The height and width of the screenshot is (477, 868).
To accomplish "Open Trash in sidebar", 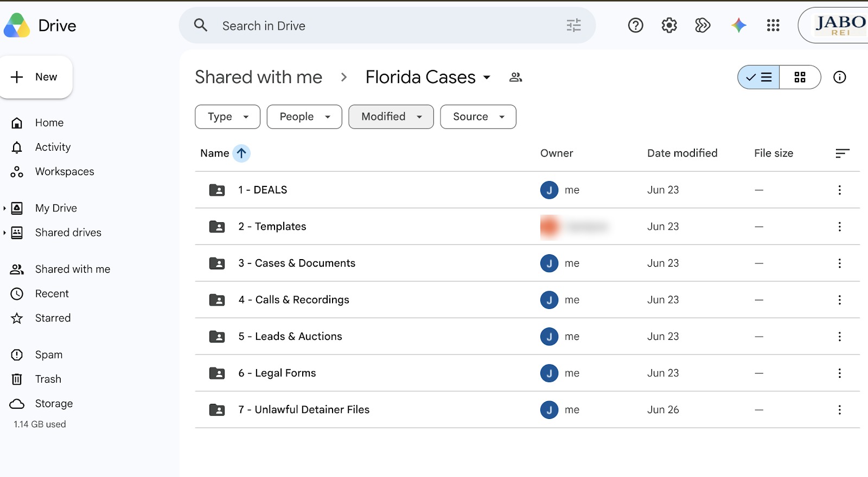I will [48, 379].
